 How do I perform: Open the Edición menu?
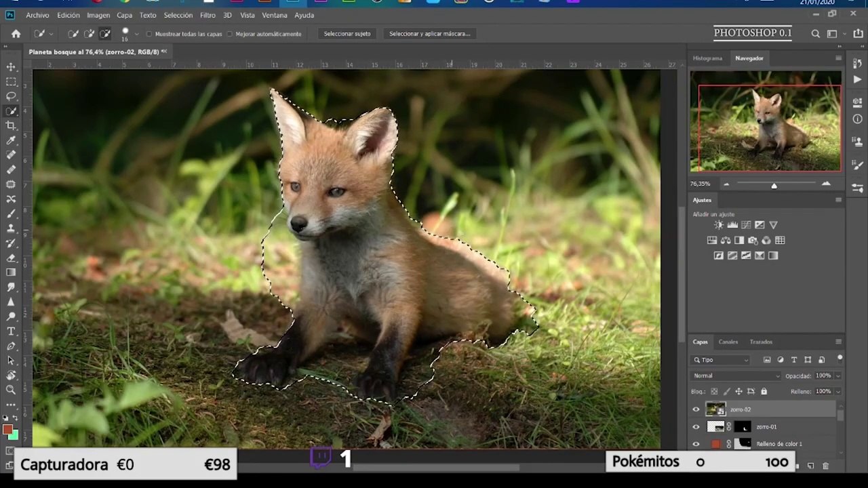pos(68,15)
